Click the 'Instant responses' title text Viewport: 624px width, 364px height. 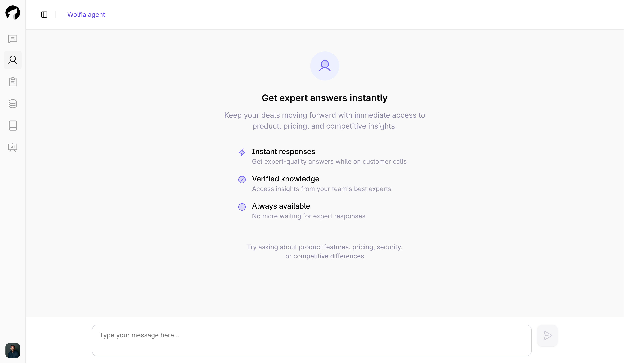pos(284,151)
